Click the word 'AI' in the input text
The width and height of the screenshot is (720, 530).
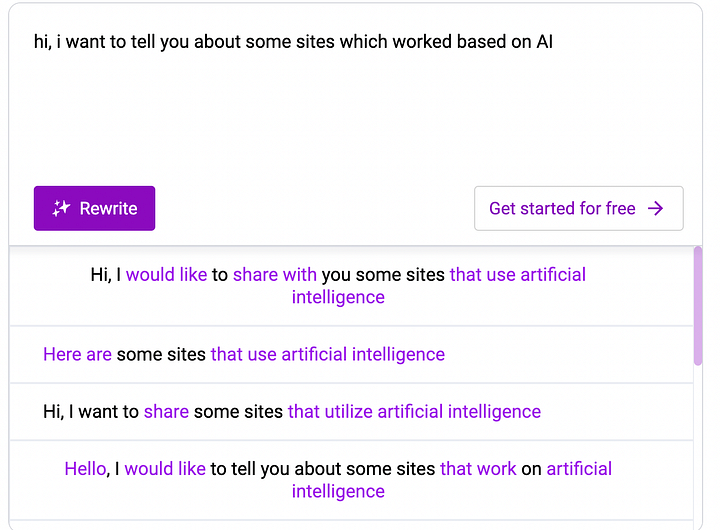(x=545, y=42)
